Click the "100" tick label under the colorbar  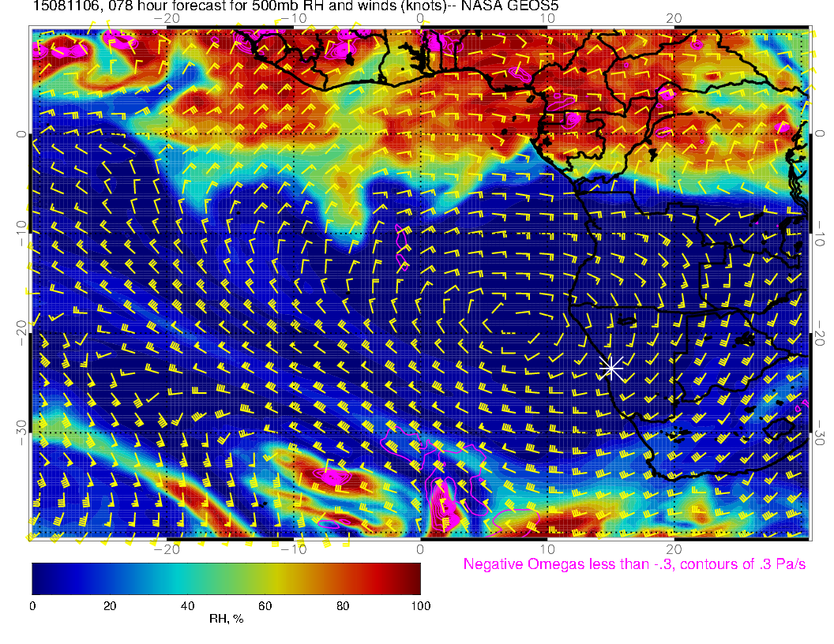tap(420, 605)
